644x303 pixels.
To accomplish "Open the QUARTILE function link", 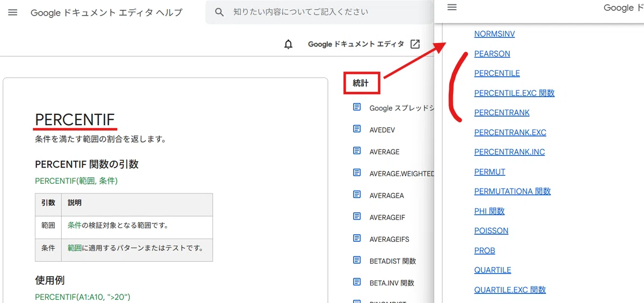I will click(x=493, y=270).
